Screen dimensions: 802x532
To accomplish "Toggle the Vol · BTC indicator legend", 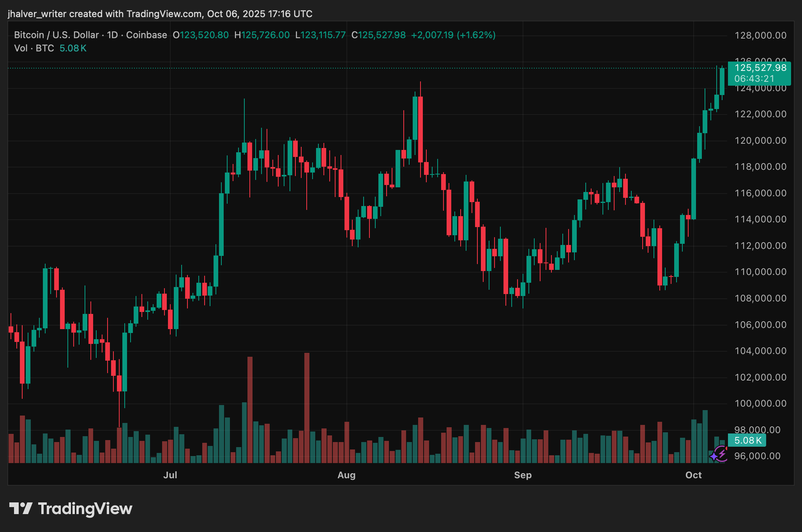I will (x=34, y=48).
